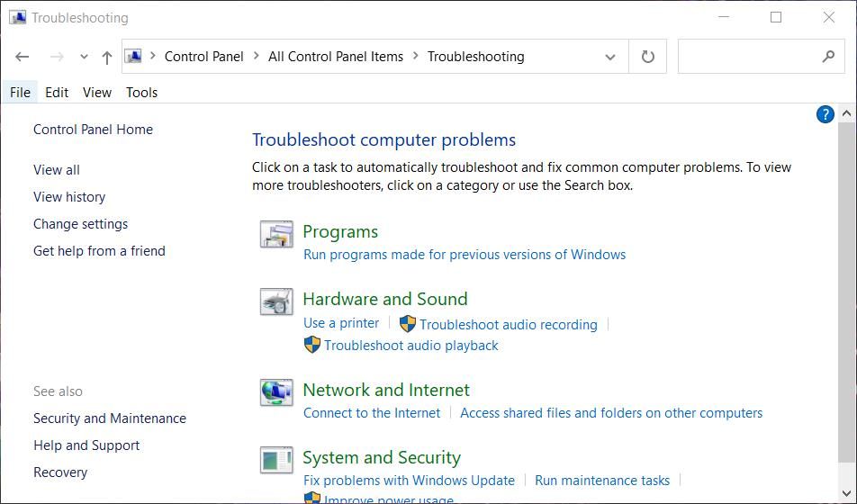This screenshot has height=504, width=857.
Task: Open Security and Maintenance link
Action: pyautogui.click(x=110, y=418)
